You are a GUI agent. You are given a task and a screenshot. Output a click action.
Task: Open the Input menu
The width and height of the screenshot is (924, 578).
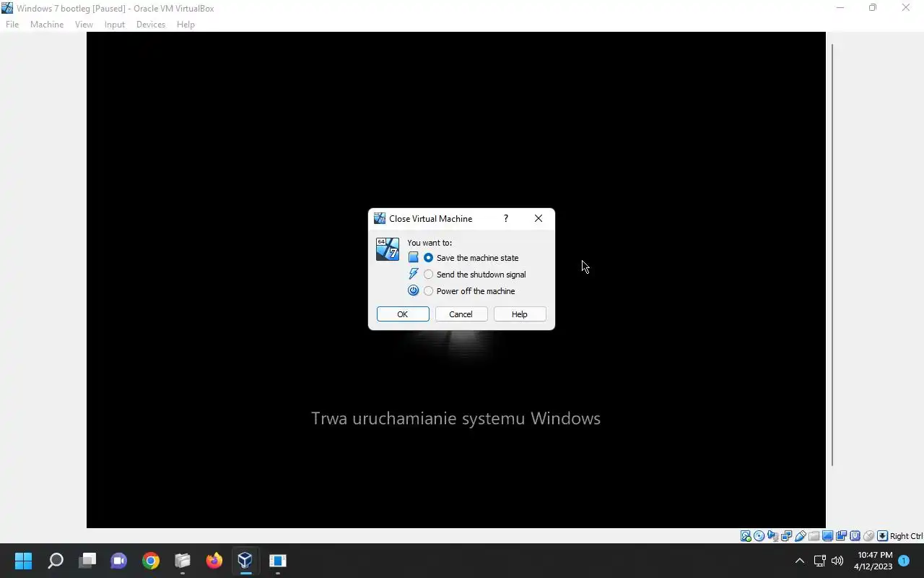(x=114, y=25)
